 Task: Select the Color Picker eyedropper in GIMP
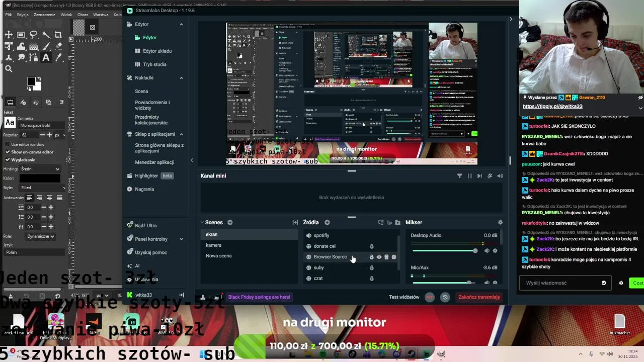[58, 58]
